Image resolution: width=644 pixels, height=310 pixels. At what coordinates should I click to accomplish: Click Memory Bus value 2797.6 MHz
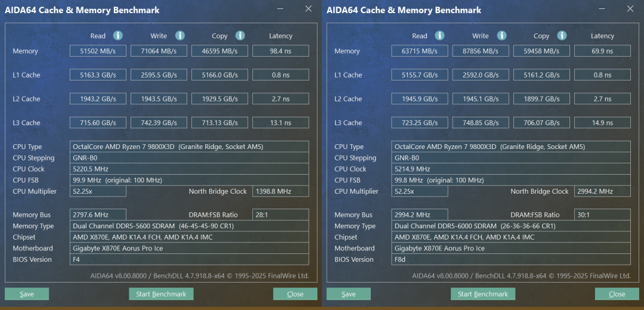[98, 215]
